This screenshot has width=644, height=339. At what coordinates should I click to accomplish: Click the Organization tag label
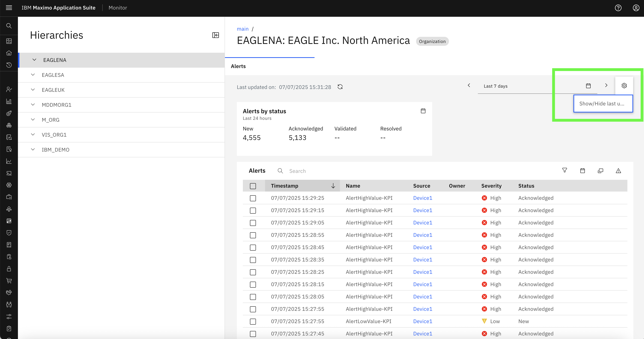(x=432, y=41)
